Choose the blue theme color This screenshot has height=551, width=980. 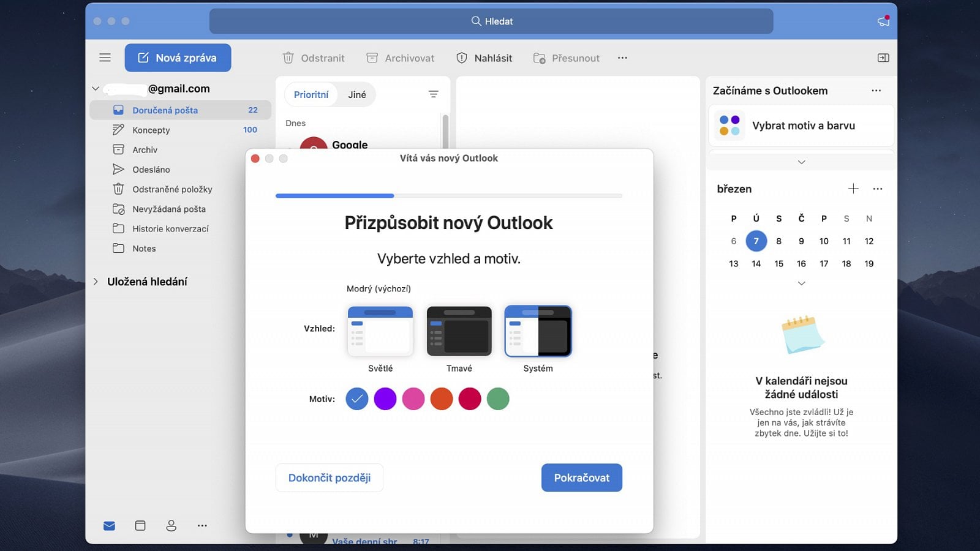pos(357,399)
